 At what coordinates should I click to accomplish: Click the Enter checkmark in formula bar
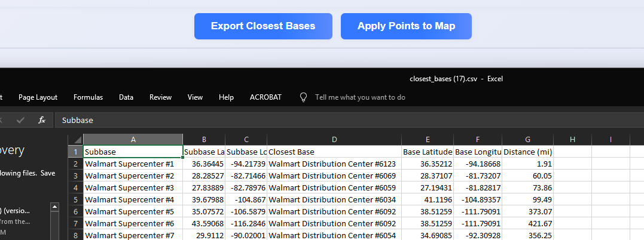[x=21, y=120]
